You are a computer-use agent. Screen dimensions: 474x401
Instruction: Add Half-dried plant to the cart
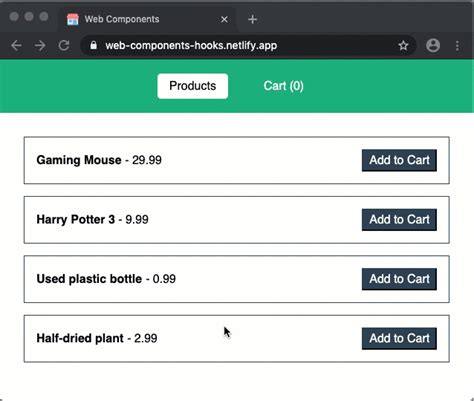399,338
